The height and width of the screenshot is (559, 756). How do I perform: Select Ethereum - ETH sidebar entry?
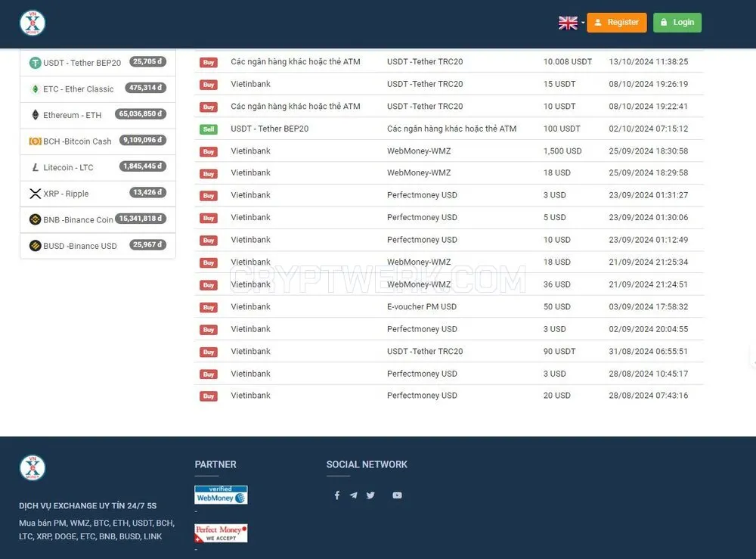[98, 115]
